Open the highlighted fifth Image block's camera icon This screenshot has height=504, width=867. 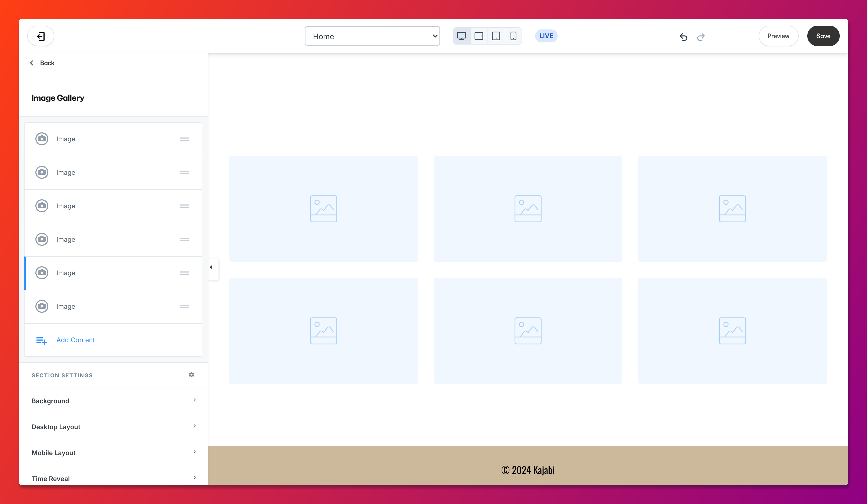point(42,273)
